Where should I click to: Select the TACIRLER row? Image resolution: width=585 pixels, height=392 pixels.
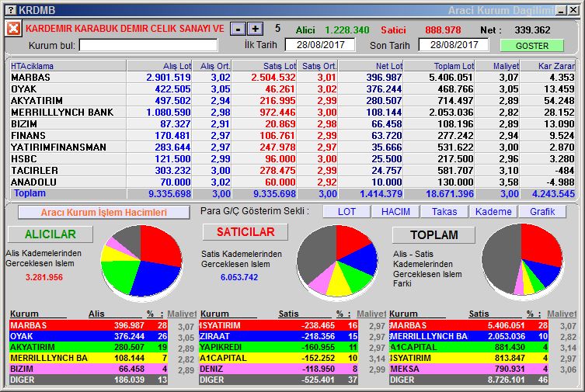click(x=292, y=170)
